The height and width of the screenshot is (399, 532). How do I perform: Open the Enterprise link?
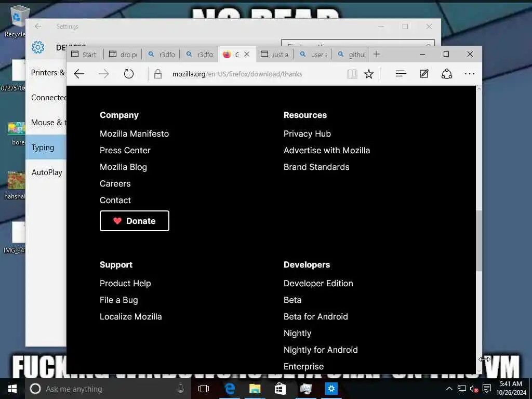(303, 366)
